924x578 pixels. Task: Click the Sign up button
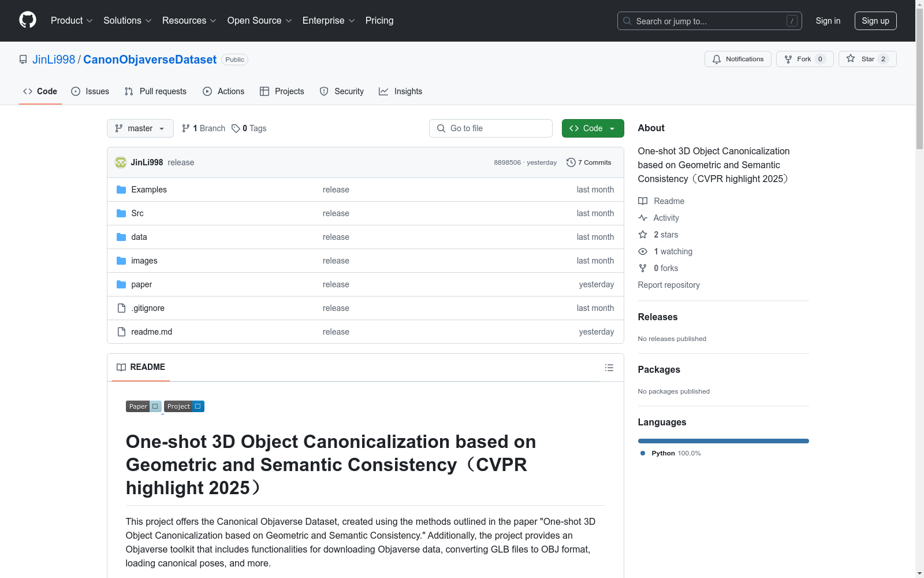click(x=875, y=21)
